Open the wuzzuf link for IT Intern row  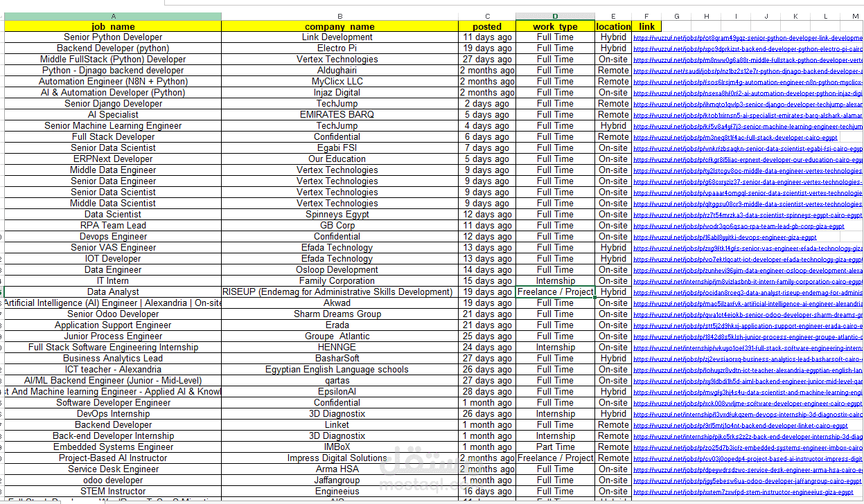[748, 282]
